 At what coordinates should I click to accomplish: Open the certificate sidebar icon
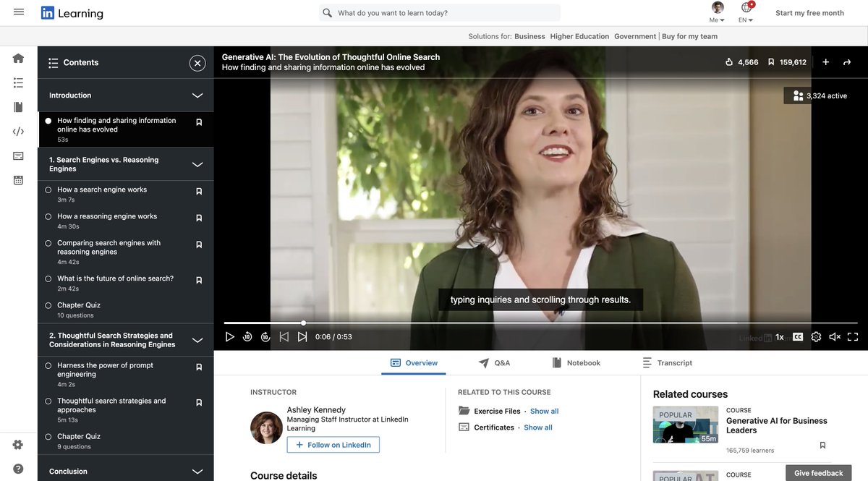pyautogui.click(x=19, y=156)
